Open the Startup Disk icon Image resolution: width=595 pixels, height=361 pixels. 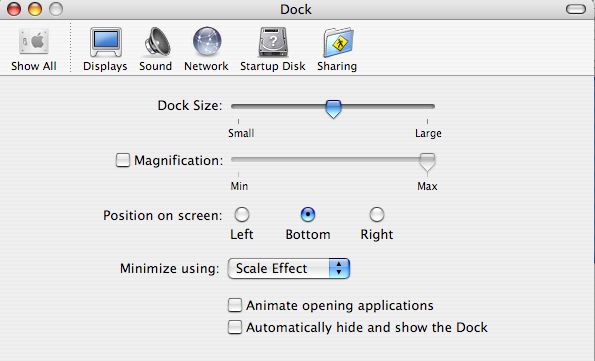(273, 42)
